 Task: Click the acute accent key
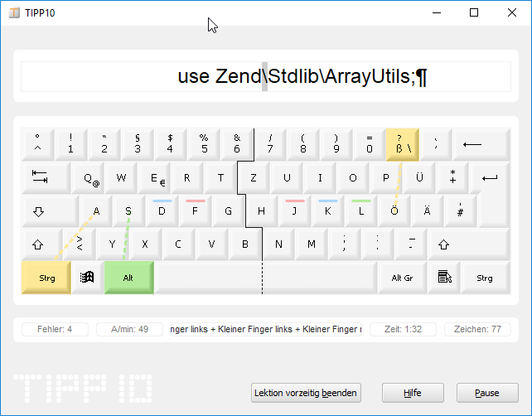click(436, 144)
